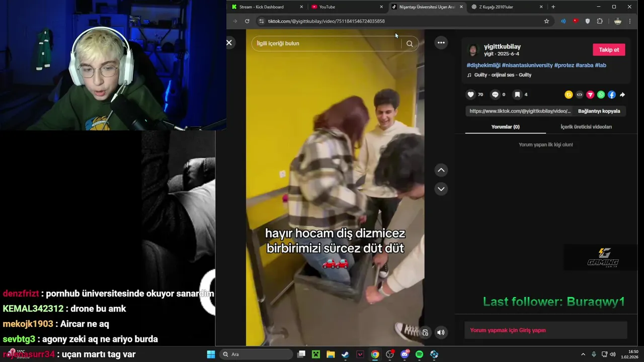Click the taskbar Ara search box
This screenshot has width=644, height=362.
[x=256, y=354]
